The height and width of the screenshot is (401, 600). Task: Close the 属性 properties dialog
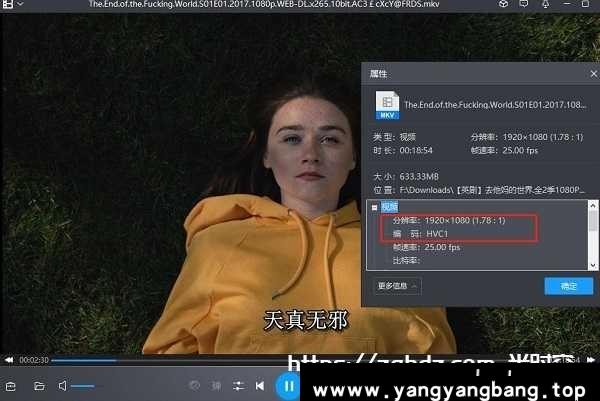[x=593, y=74]
